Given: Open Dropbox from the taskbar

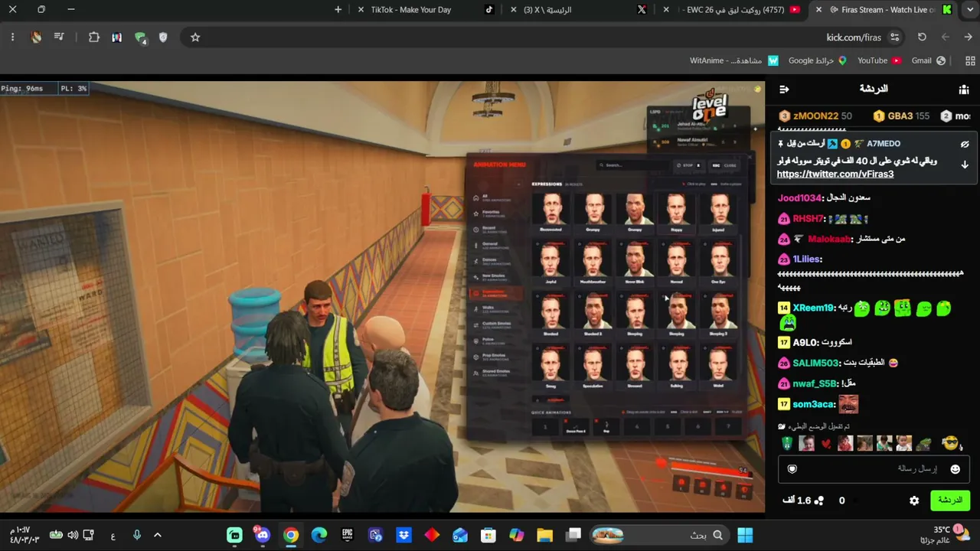Looking at the screenshot, I should (x=403, y=535).
